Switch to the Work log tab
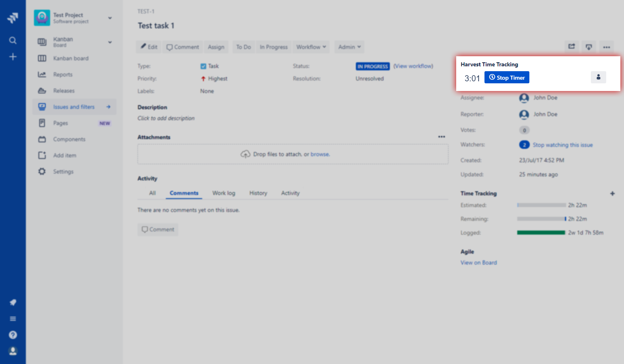This screenshot has height=364, width=624. point(224,193)
